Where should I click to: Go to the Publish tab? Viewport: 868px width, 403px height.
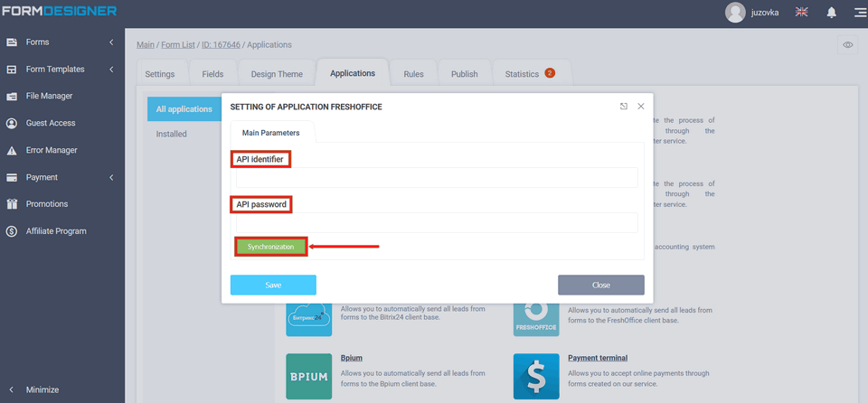[465, 74]
